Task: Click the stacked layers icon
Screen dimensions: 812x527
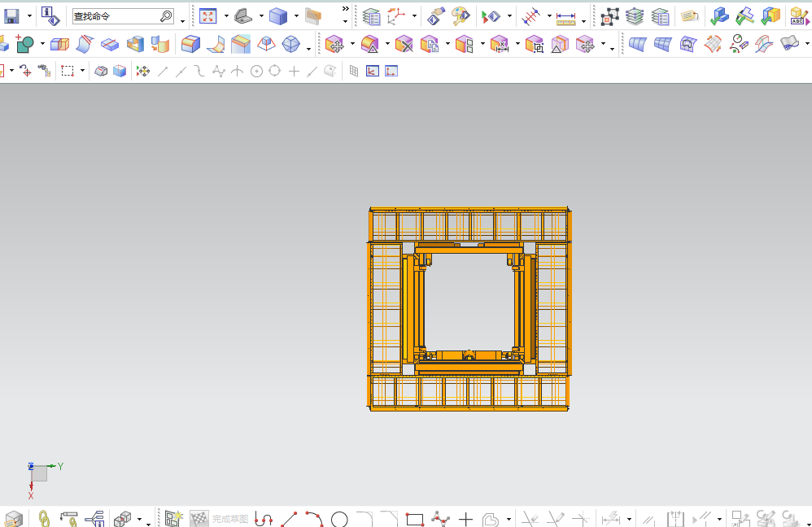Action: click(x=635, y=16)
